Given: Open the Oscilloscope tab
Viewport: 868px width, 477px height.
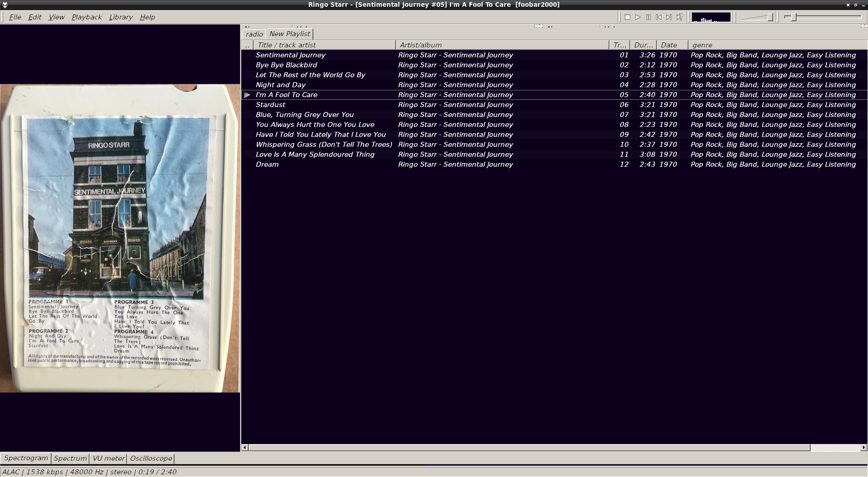Looking at the screenshot, I should (x=151, y=458).
